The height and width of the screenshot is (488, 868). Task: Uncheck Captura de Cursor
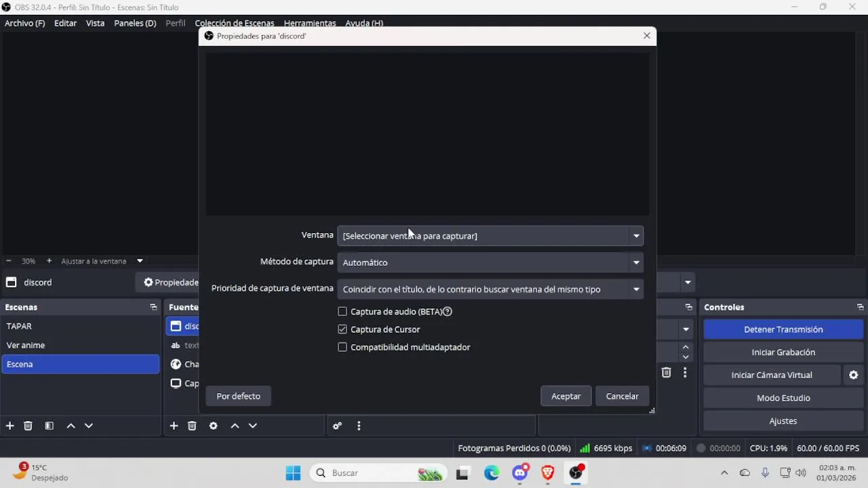click(342, 329)
